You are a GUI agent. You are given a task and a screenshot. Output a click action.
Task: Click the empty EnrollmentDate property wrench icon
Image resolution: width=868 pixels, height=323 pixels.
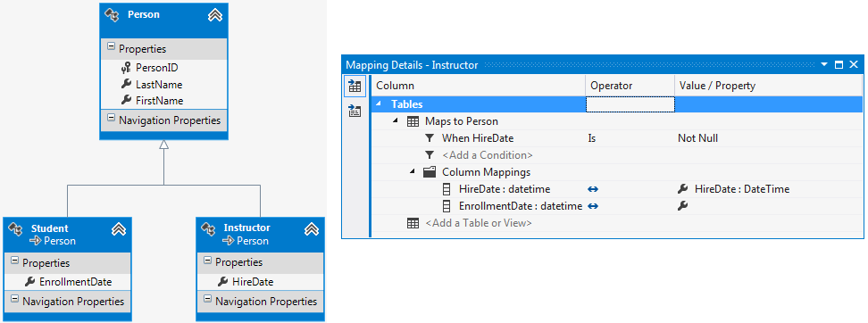click(682, 206)
